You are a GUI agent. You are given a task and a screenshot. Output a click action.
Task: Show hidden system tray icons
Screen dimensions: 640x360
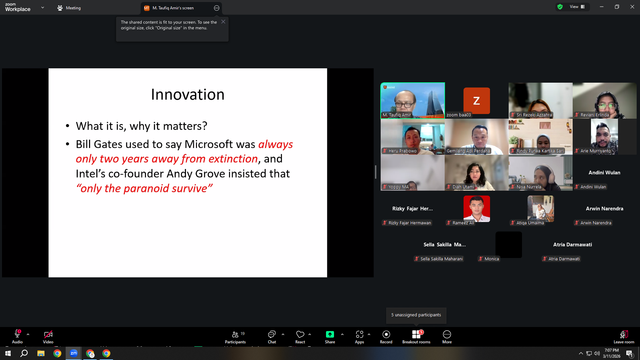[581, 353]
